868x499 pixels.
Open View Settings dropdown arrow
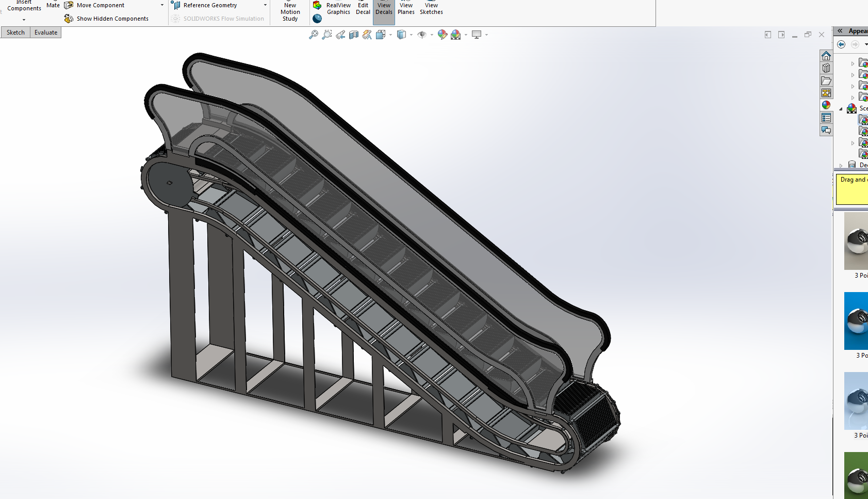point(486,35)
